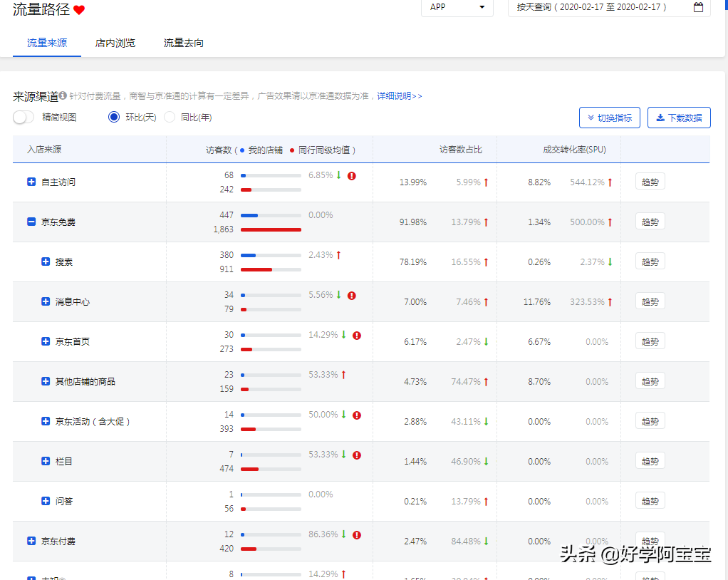Screen dimensions: 728x580
Task: Click the red warning icon on 自主访问 row
Action: pos(350,175)
